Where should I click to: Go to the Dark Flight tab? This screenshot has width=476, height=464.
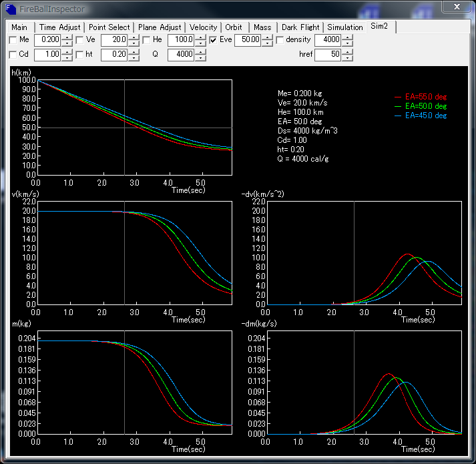point(300,27)
